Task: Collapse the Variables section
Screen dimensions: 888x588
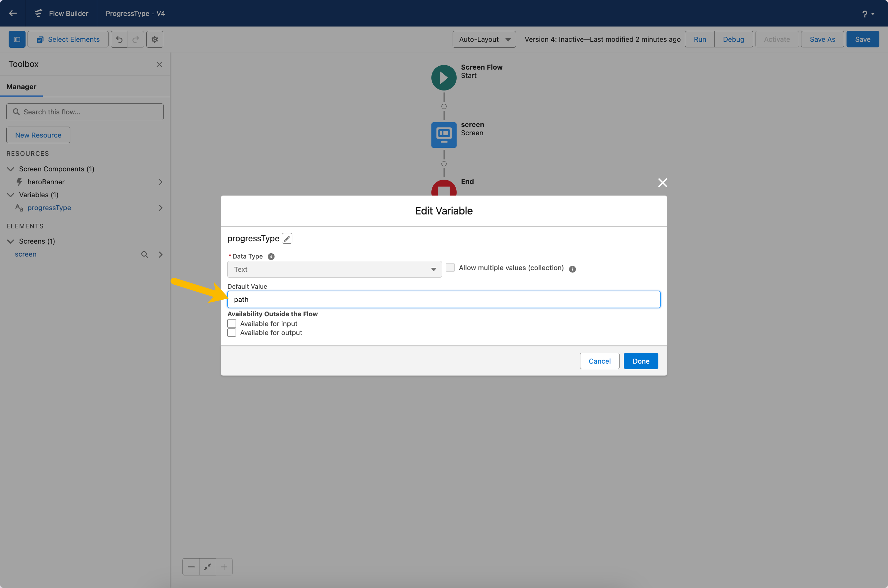Action: (x=11, y=195)
